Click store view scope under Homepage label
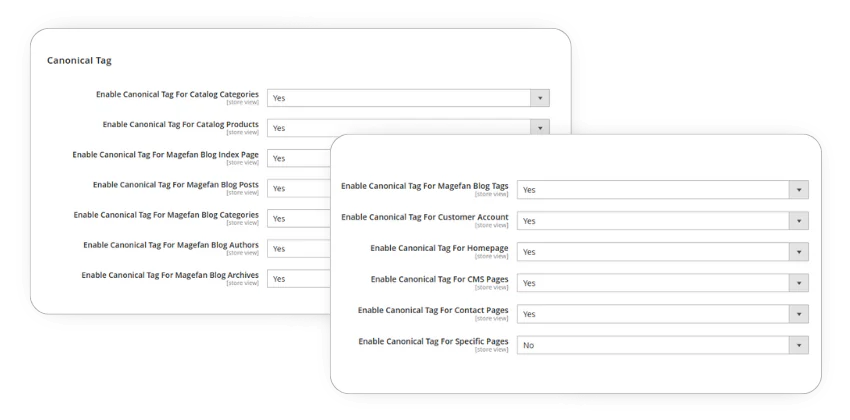The width and height of the screenshot is (850, 420). pyautogui.click(x=492, y=256)
